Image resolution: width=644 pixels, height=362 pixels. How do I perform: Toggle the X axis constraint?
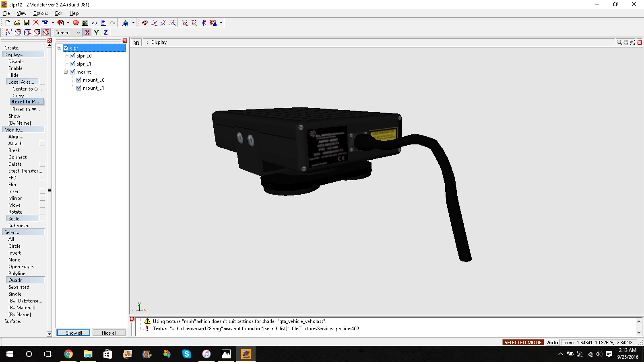87,33
